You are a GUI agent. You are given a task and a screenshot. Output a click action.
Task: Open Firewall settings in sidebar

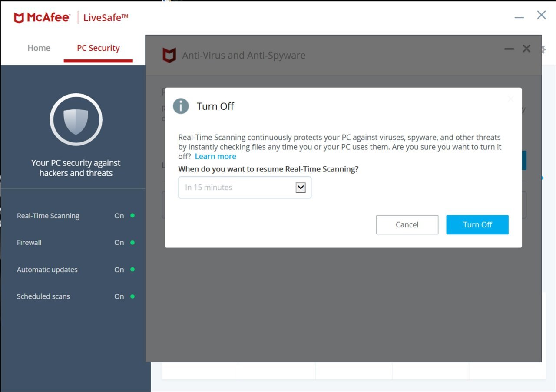click(x=76, y=243)
